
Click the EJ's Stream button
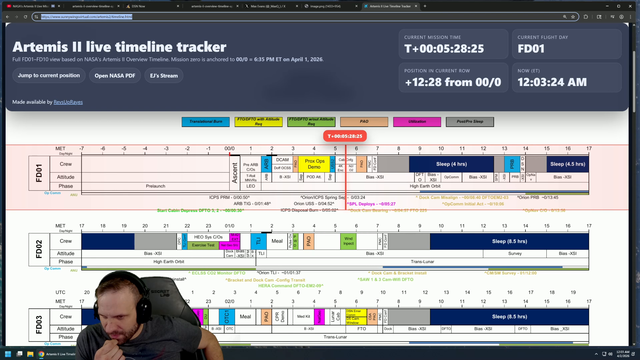pyautogui.click(x=164, y=76)
